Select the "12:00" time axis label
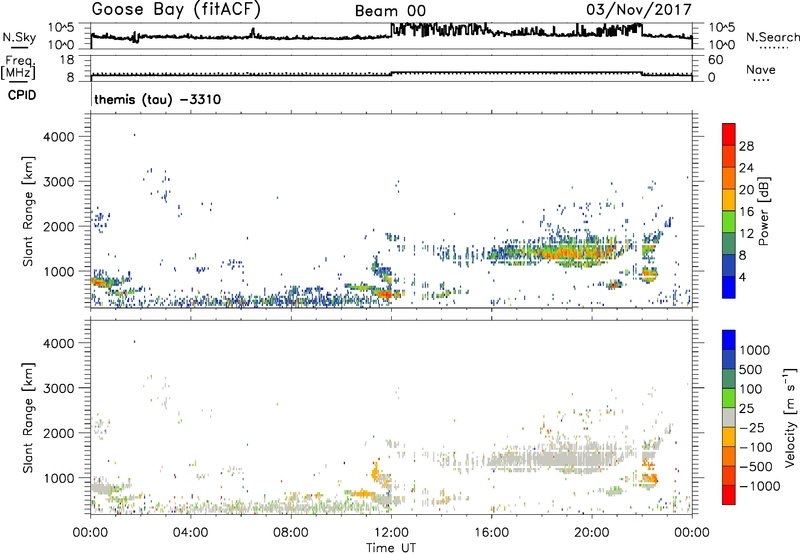This screenshot has width=800, height=554. tap(391, 533)
